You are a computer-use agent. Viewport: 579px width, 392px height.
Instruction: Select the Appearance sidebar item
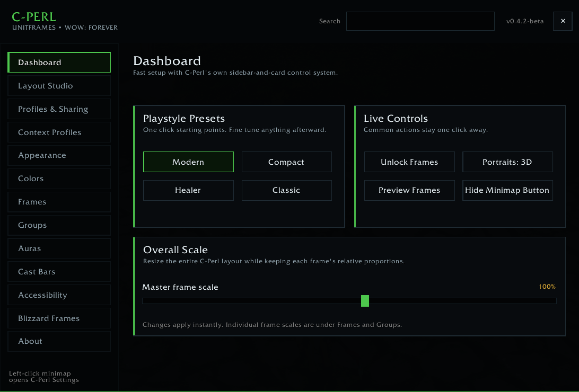(x=59, y=155)
